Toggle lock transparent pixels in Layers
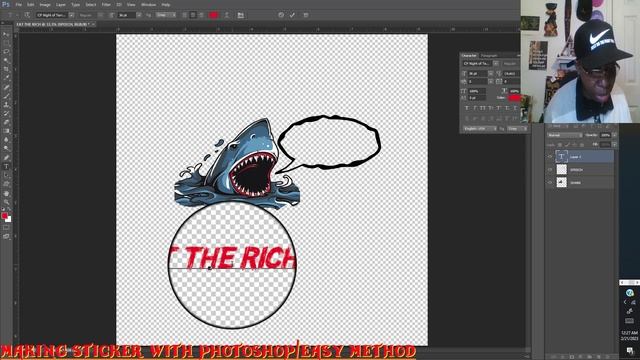Image resolution: width=640 pixels, height=360 pixels. (560, 145)
